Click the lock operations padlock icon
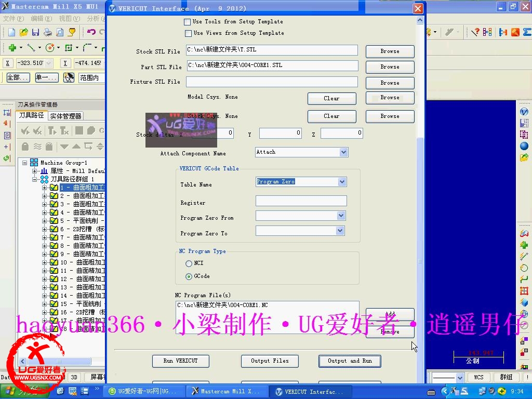The width and height of the screenshot is (532, 399). coord(25,147)
